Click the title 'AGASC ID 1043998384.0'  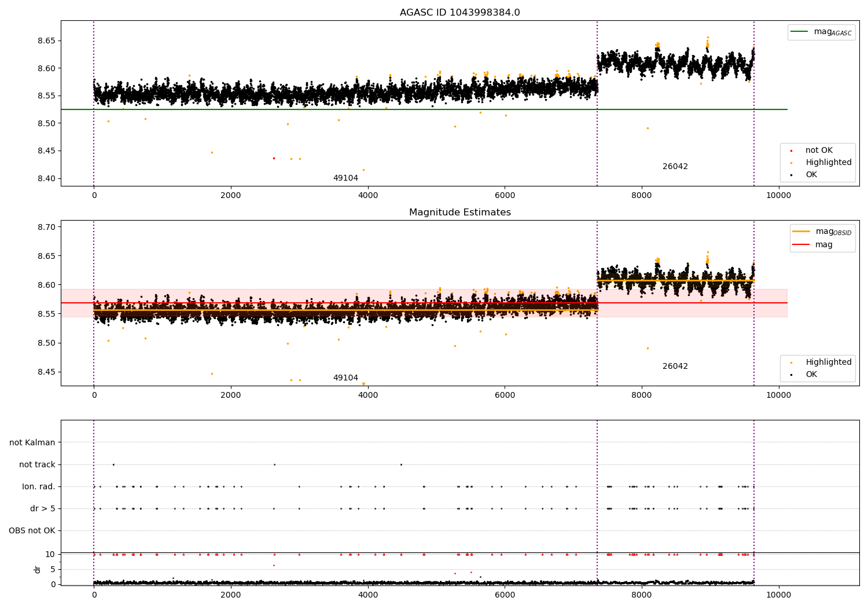click(x=459, y=13)
